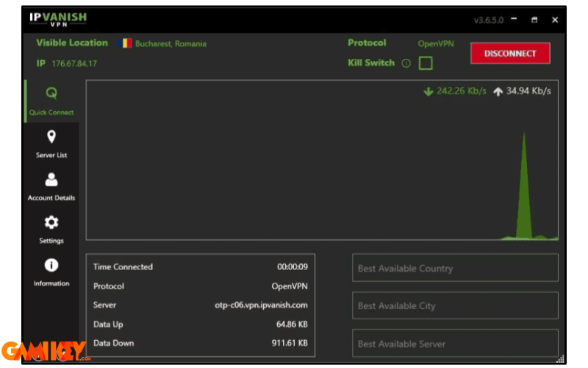Viewport: 588px width, 368px height.
Task: Click the Kill Switch label
Action: coord(371,63)
